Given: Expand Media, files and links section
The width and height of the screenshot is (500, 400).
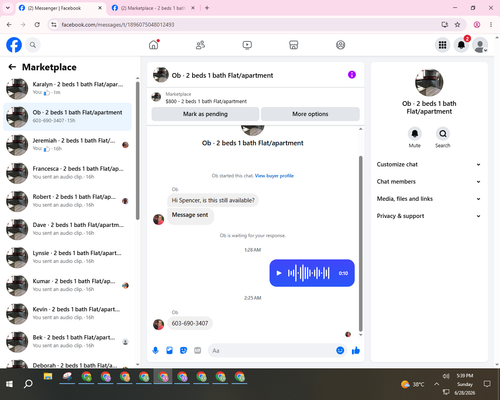Looking at the screenshot, I should [429, 199].
